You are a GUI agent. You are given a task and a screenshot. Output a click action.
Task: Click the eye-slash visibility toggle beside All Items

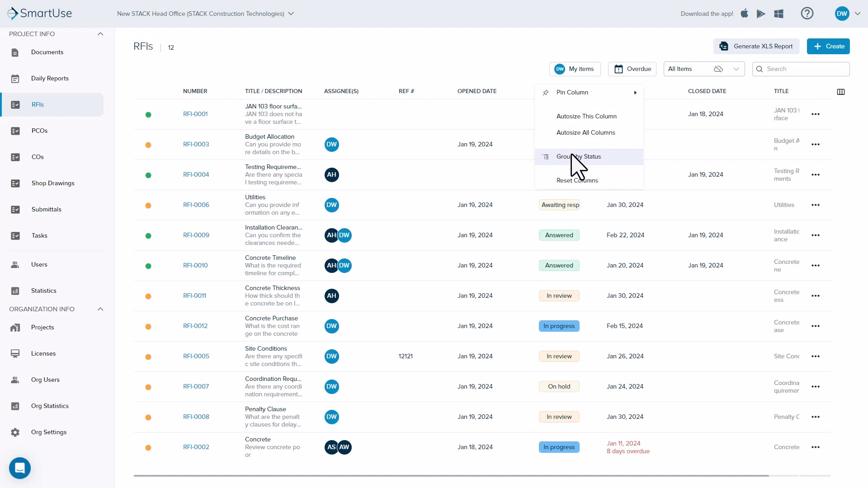[x=718, y=69]
